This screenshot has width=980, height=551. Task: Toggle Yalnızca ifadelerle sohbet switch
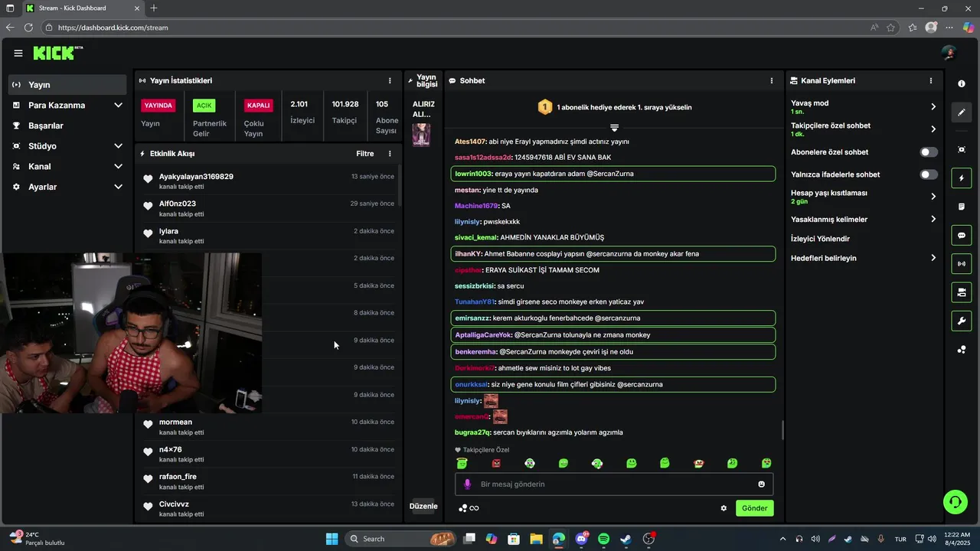[x=928, y=174]
